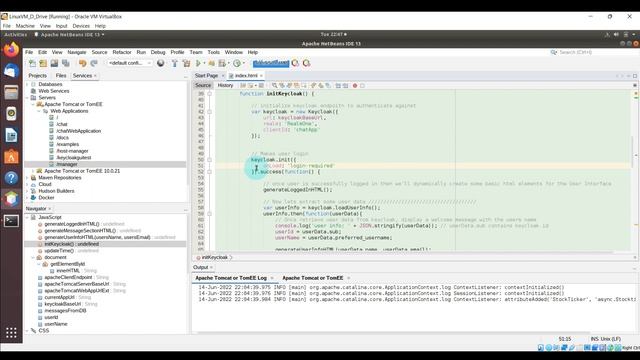
Task: Expand the Docker node
Action: 28,198
